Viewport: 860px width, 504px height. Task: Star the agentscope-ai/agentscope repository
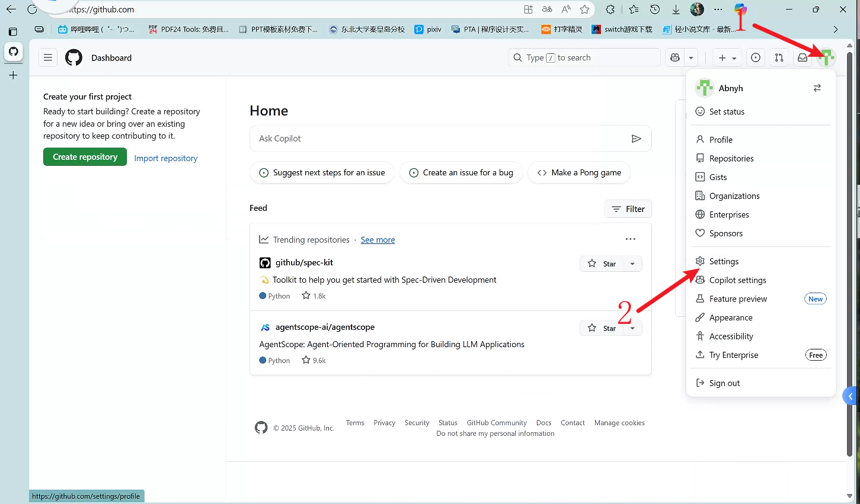click(x=602, y=328)
